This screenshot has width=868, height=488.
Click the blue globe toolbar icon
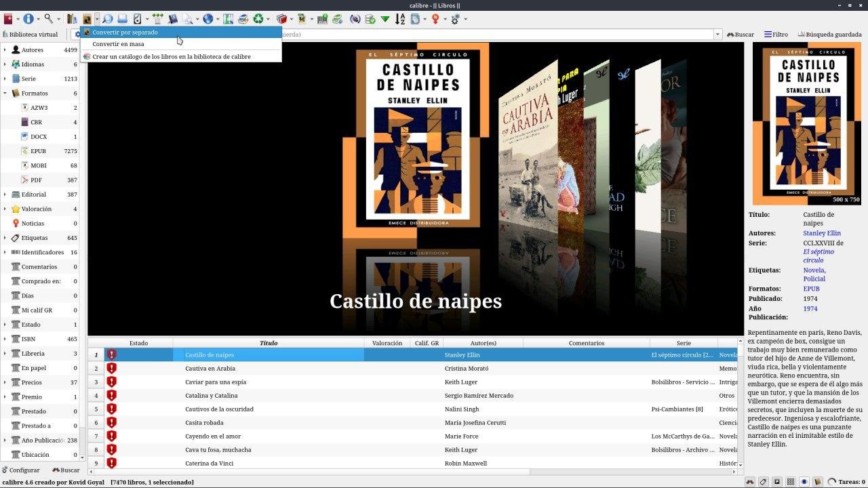(x=208, y=19)
